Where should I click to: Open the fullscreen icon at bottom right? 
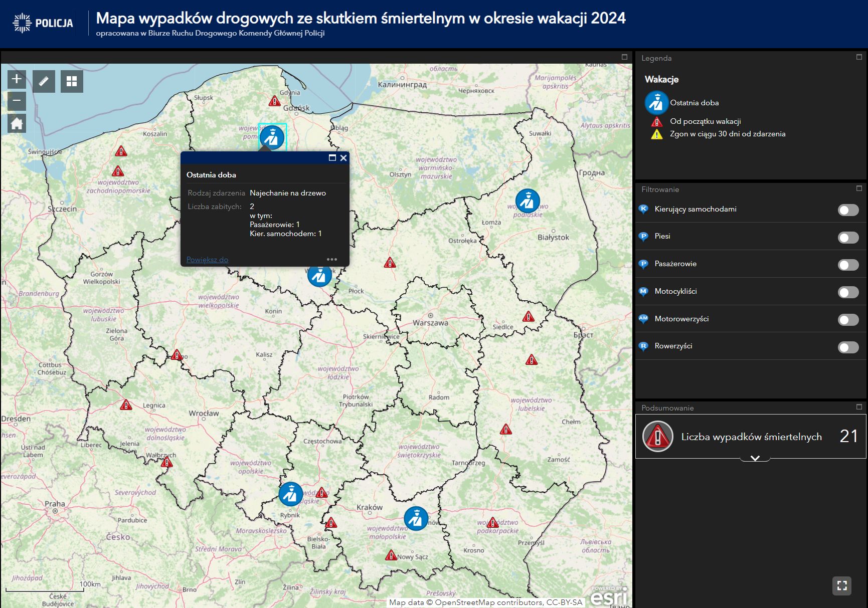pos(841,585)
